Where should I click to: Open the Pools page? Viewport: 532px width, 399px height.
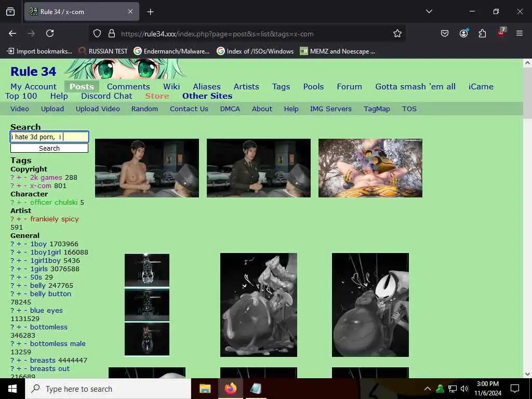click(x=313, y=87)
